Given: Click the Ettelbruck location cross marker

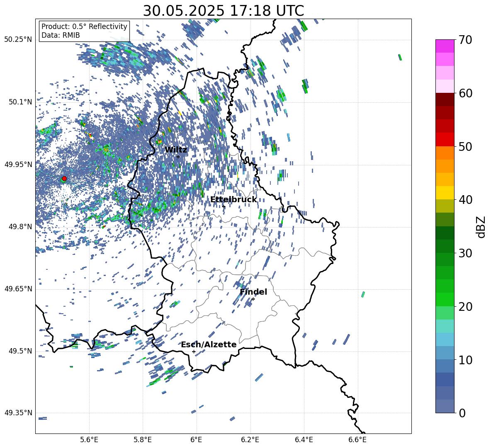Looking at the screenshot, I should click(224, 206).
